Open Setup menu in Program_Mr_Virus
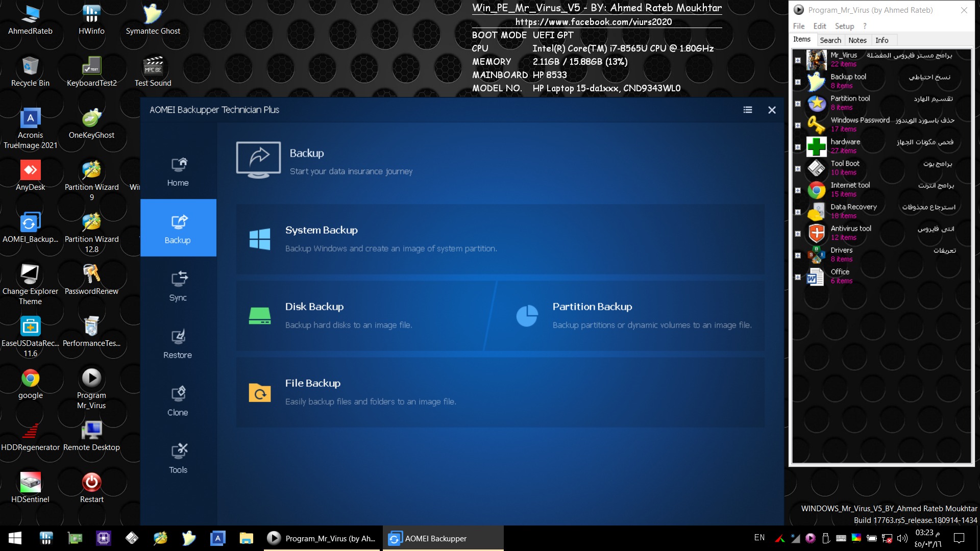The width and height of the screenshot is (980, 551). (844, 26)
